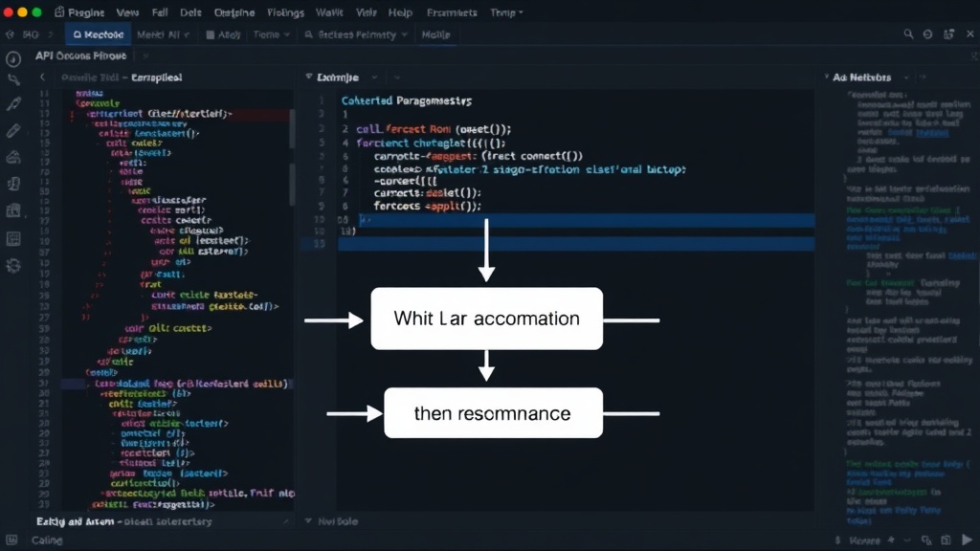
Task: Open the Thnip dropdown menu
Action: coord(506,12)
